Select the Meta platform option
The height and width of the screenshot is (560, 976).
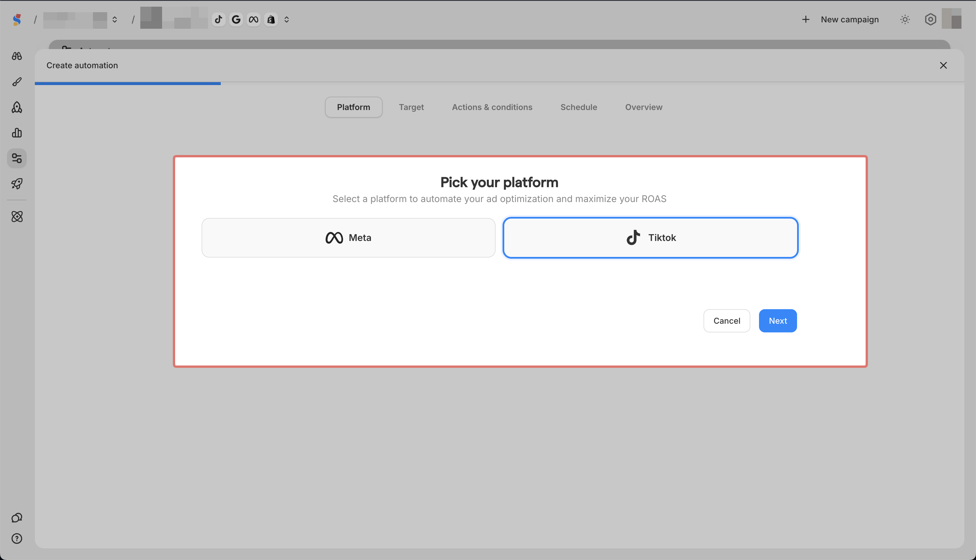point(348,238)
